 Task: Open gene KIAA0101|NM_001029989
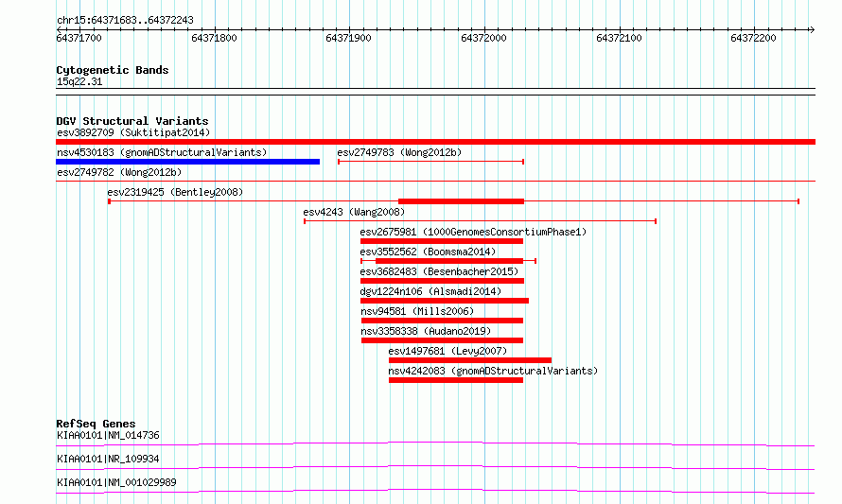click(116, 482)
